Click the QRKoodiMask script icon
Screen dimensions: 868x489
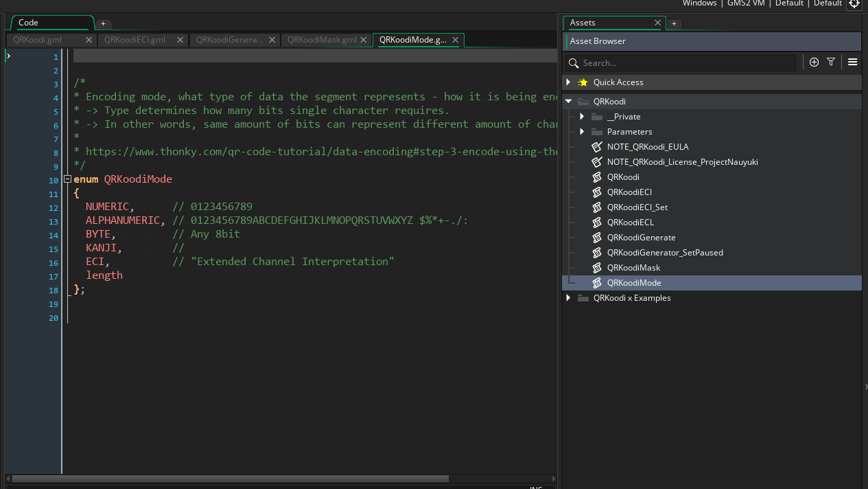[596, 268]
